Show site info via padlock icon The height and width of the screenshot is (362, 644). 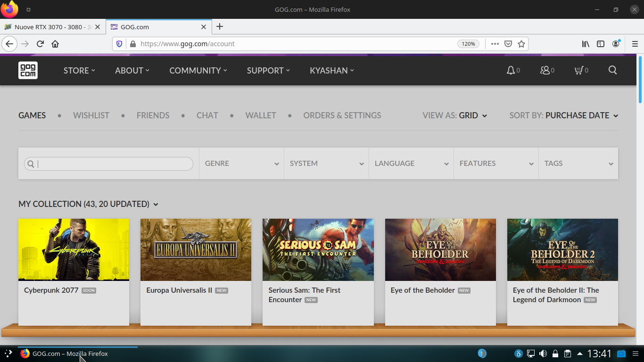tap(132, 44)
